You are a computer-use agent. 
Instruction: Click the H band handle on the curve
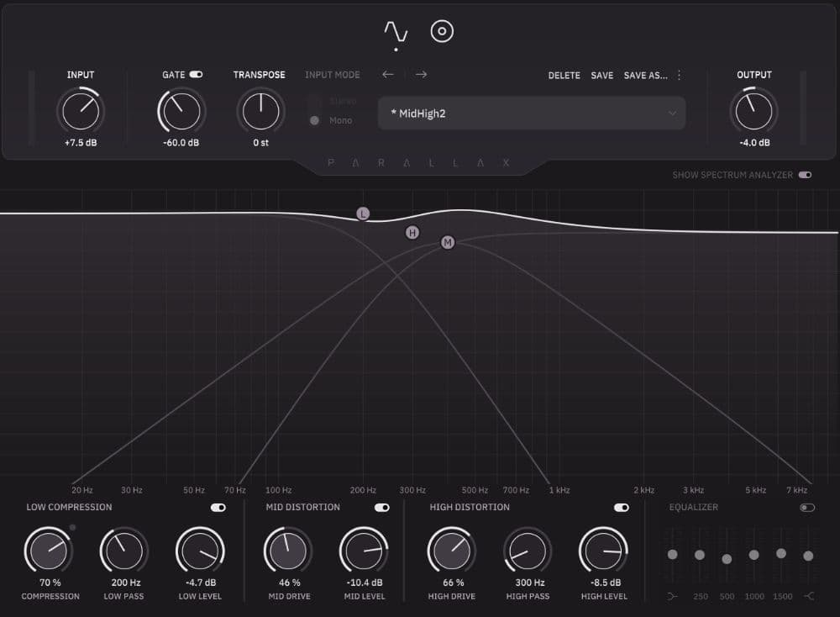coord(412,232)
